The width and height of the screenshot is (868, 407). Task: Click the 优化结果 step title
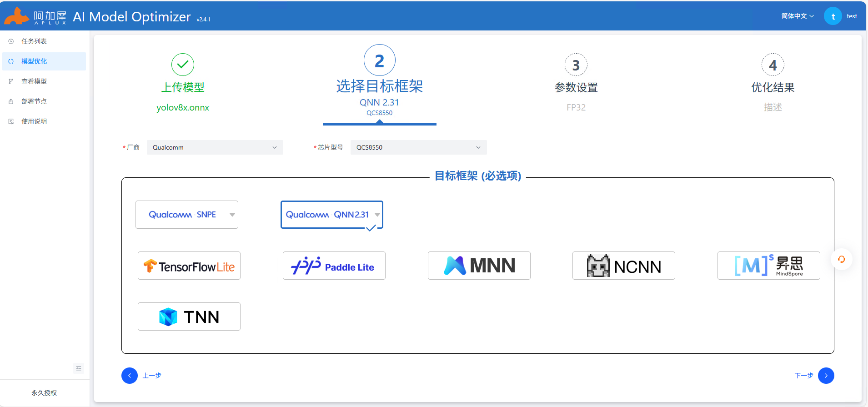click(x=773, y=87)
